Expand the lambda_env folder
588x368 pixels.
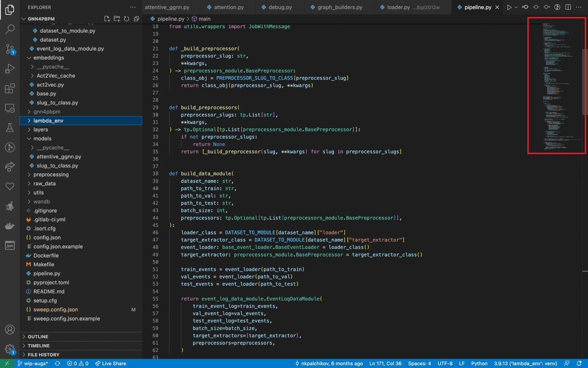[81, 121]
